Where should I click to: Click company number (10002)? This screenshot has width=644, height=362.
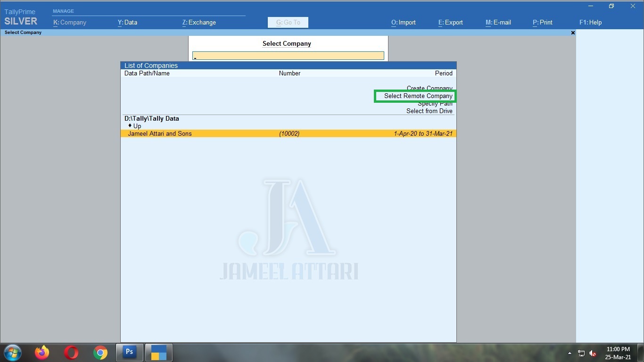[289, 133]
